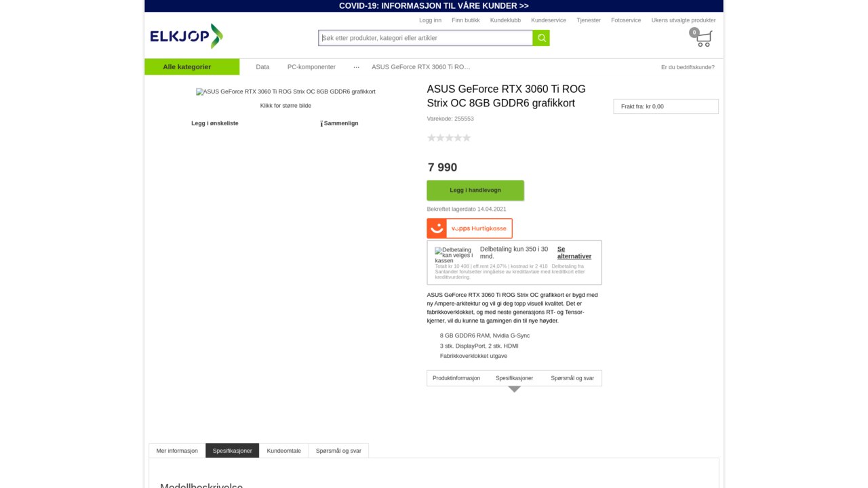Click Er du bedriftskunde link
Screen dimensions: 868x488
[688, 67]
